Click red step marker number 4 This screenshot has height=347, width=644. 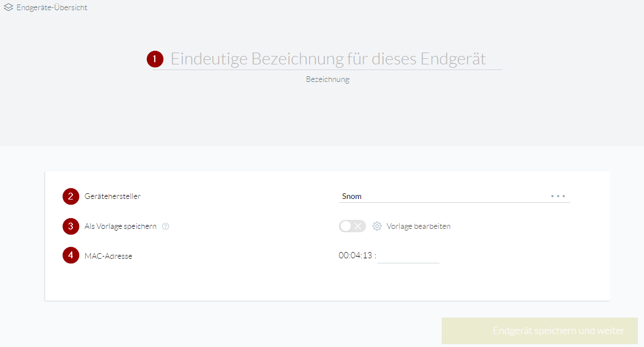click(71, 255)
